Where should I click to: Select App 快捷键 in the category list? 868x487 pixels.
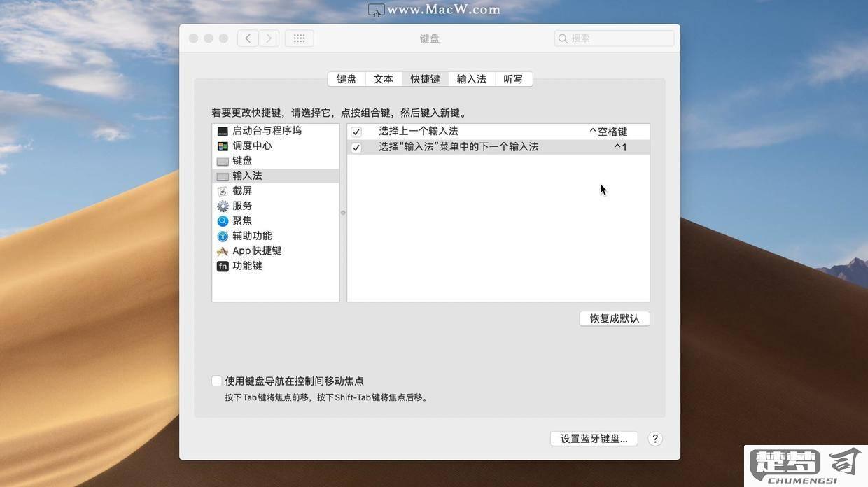[x=276, y=251]
